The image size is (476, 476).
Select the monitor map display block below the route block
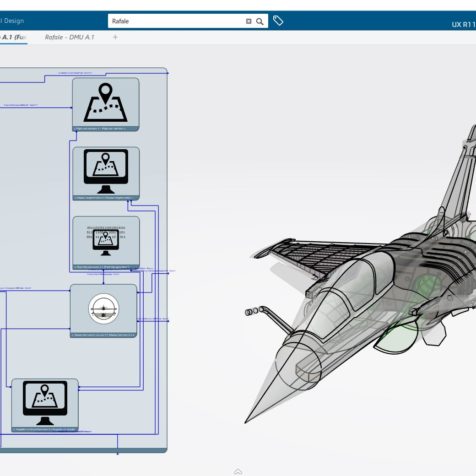click(106, 173)
